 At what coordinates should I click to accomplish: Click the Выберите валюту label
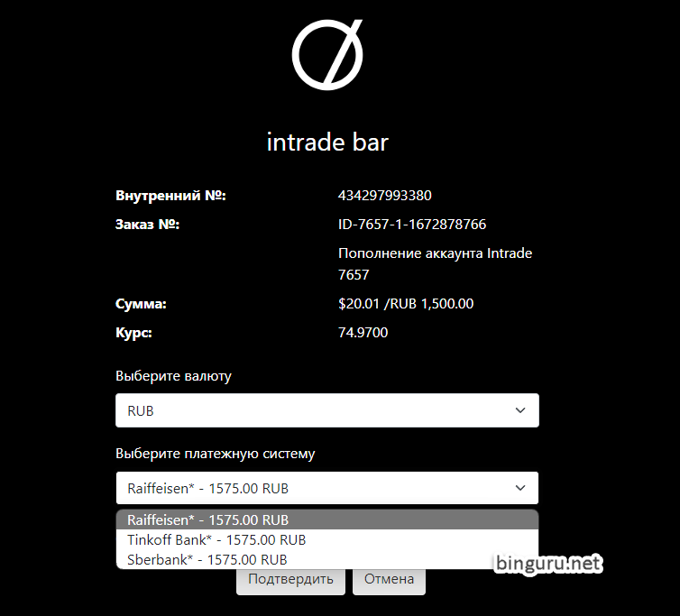(173, 376)
